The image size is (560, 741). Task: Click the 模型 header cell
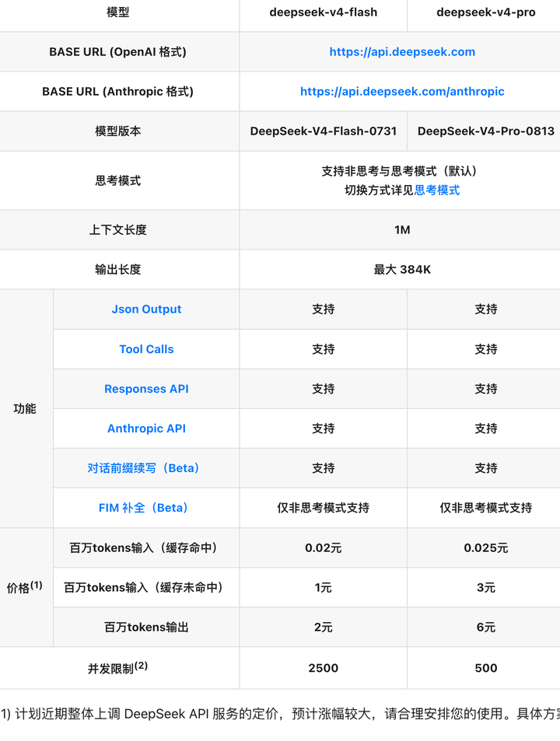click(x=118, y=12)
